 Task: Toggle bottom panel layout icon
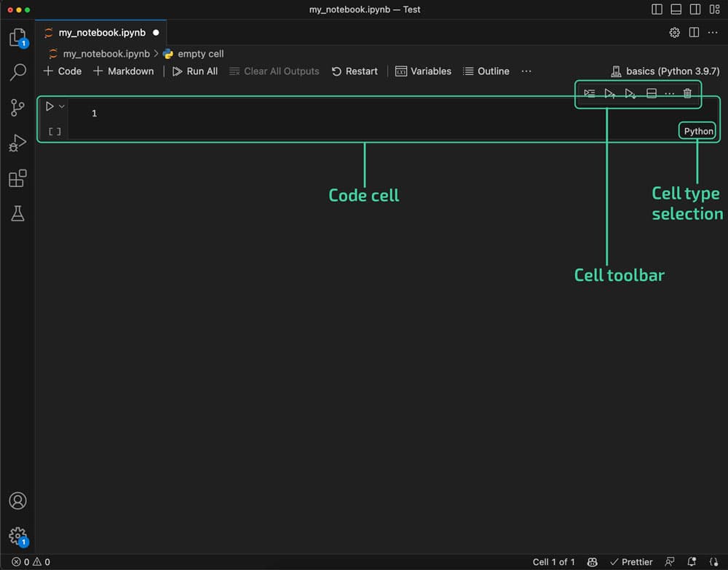click(x=676, y=9)
